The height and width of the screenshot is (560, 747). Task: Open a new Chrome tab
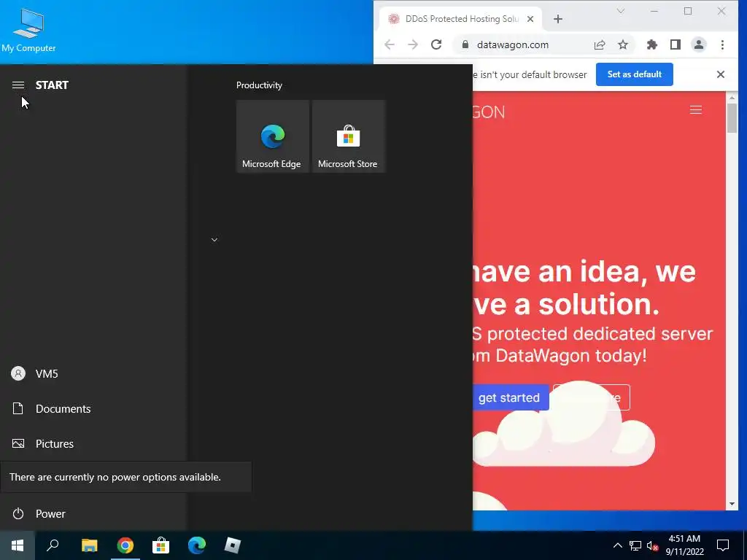point(558,19)
